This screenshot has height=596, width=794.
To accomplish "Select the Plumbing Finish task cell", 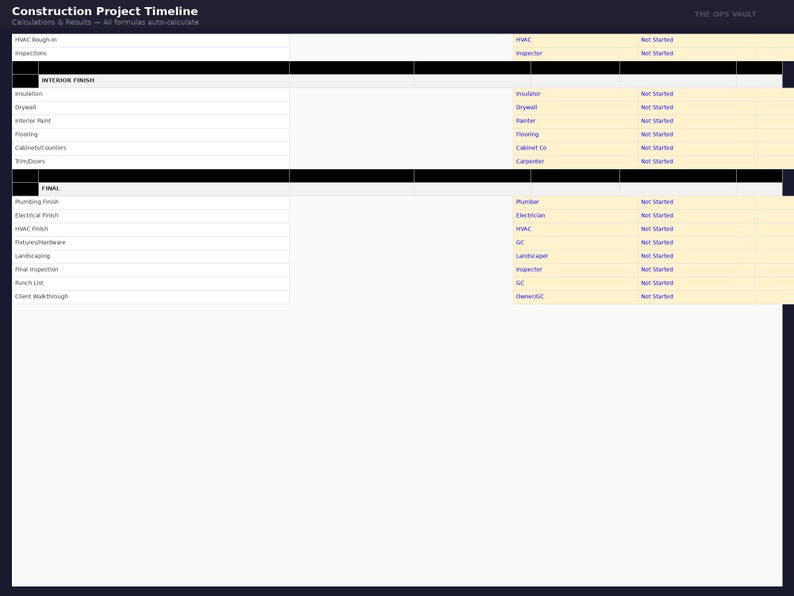I will point(150,202).
